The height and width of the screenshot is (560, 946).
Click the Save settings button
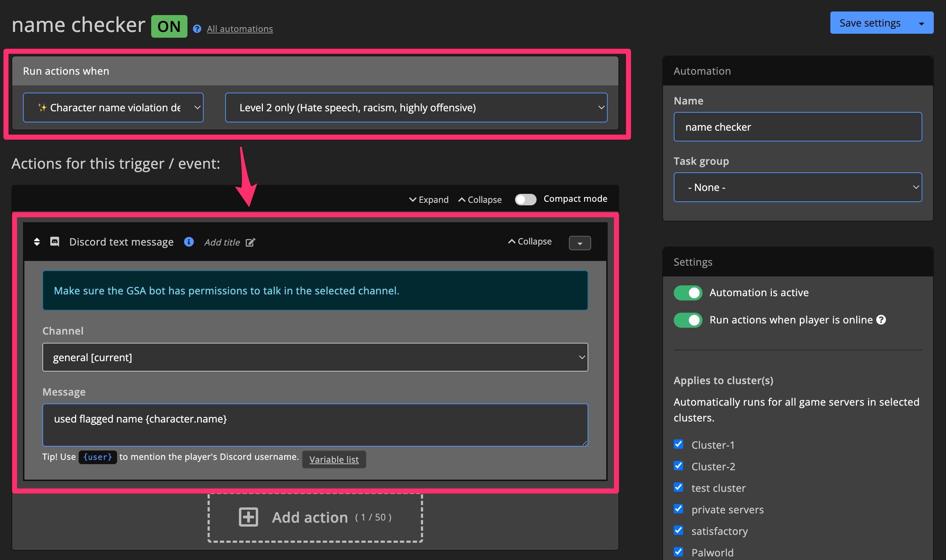point(870,23)
